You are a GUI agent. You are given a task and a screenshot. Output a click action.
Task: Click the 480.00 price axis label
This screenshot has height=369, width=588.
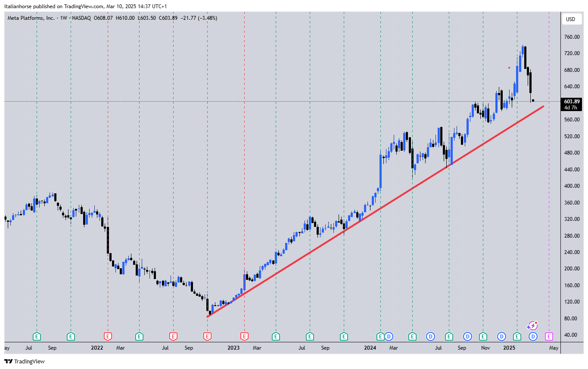(571, 153)
